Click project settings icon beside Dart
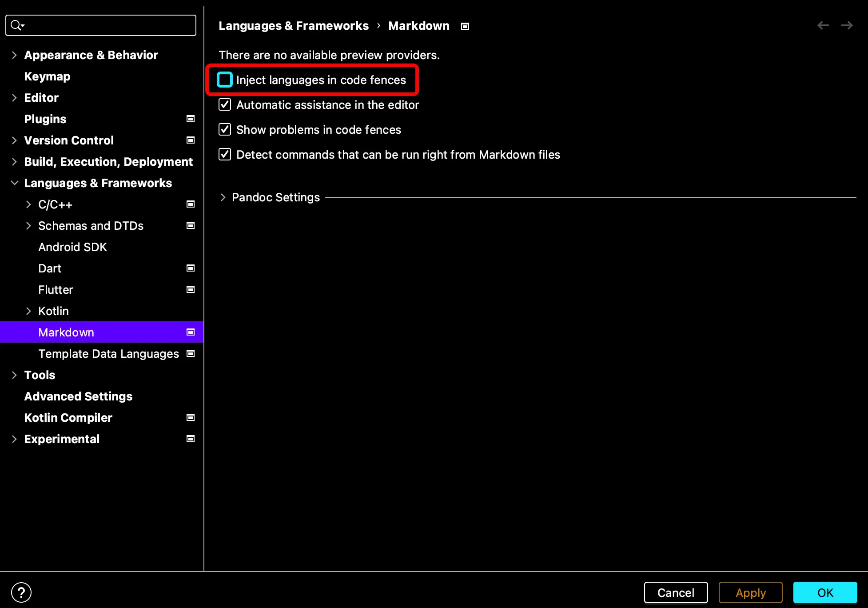 [x=191, y=268]
